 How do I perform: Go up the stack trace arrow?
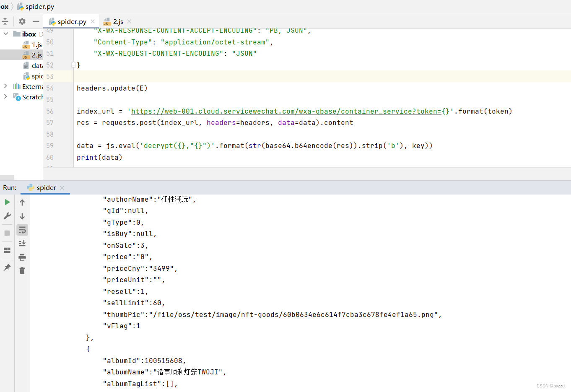(22, 202)
